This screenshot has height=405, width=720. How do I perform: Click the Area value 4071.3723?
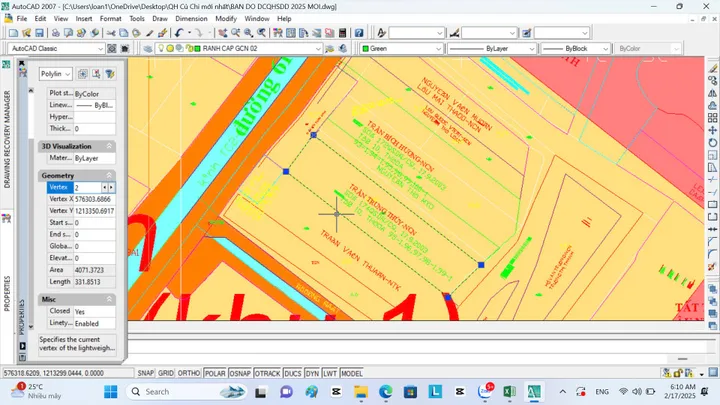(94, 270)
